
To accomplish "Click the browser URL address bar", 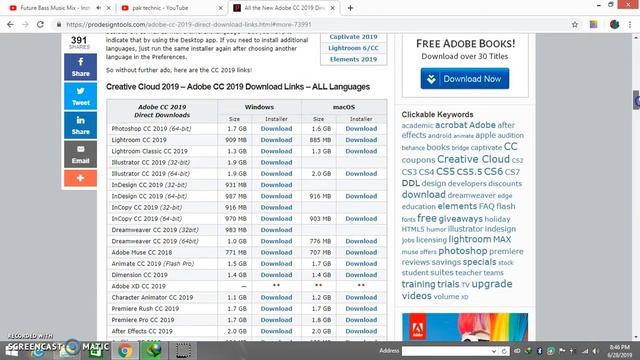I will point(314,24).
